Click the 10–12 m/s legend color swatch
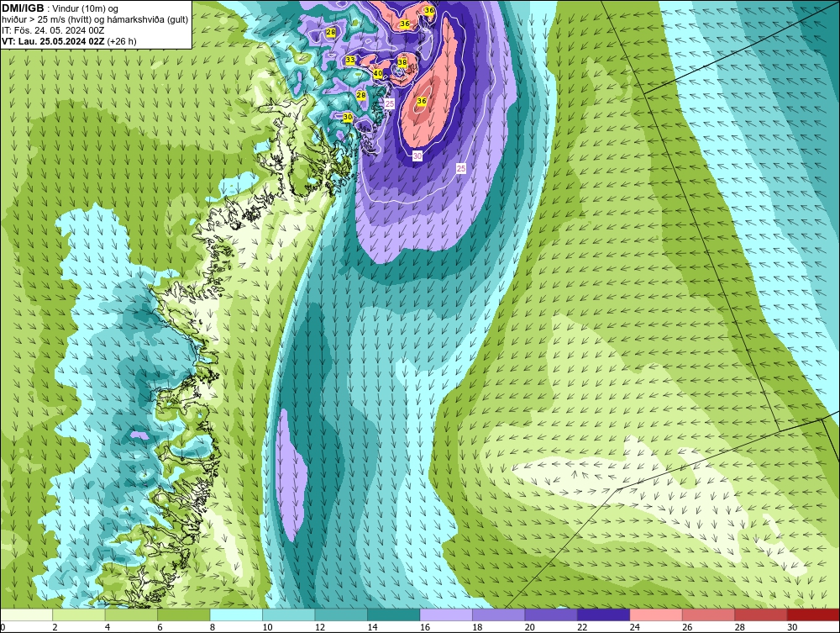 tap(289, 615)
